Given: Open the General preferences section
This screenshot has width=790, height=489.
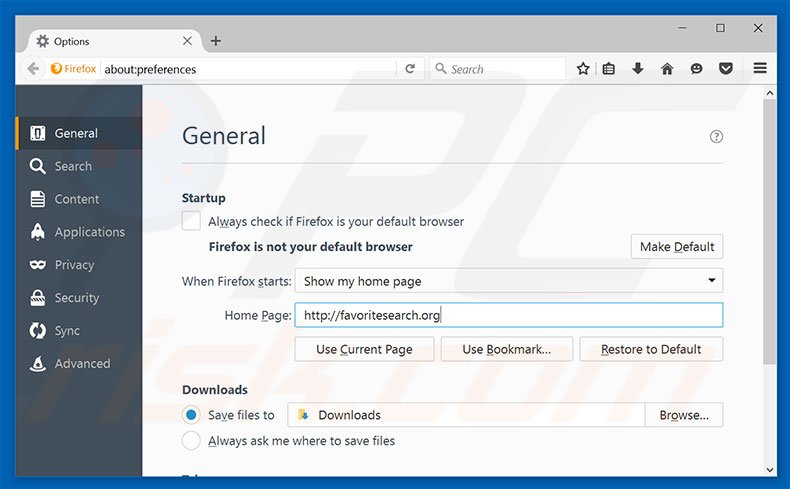Looking at the screenshot, I should pos(79,133).
